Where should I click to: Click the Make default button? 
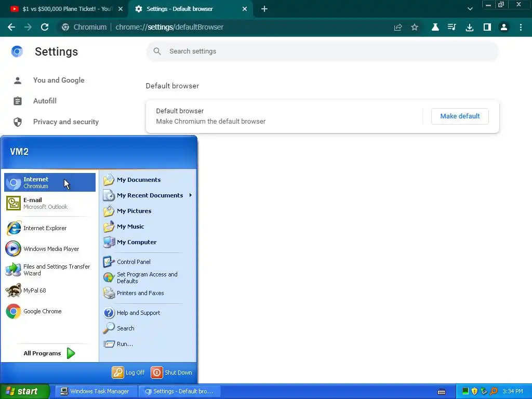click(460, 116)
